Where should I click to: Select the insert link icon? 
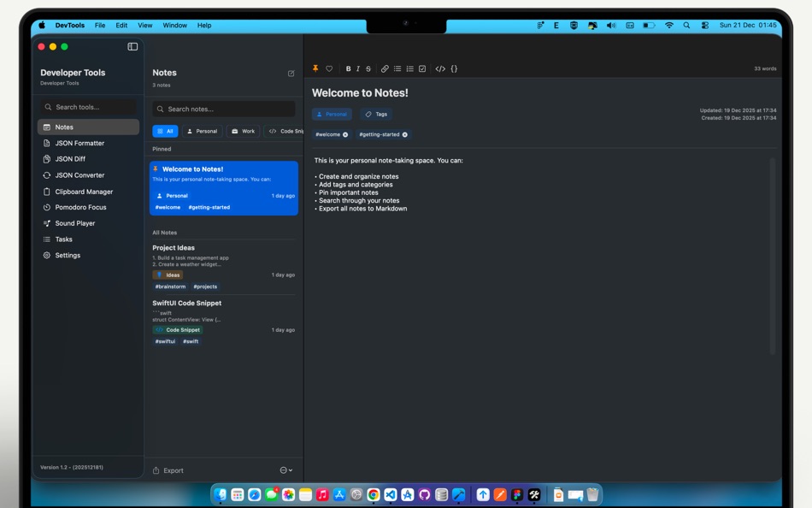385,68
